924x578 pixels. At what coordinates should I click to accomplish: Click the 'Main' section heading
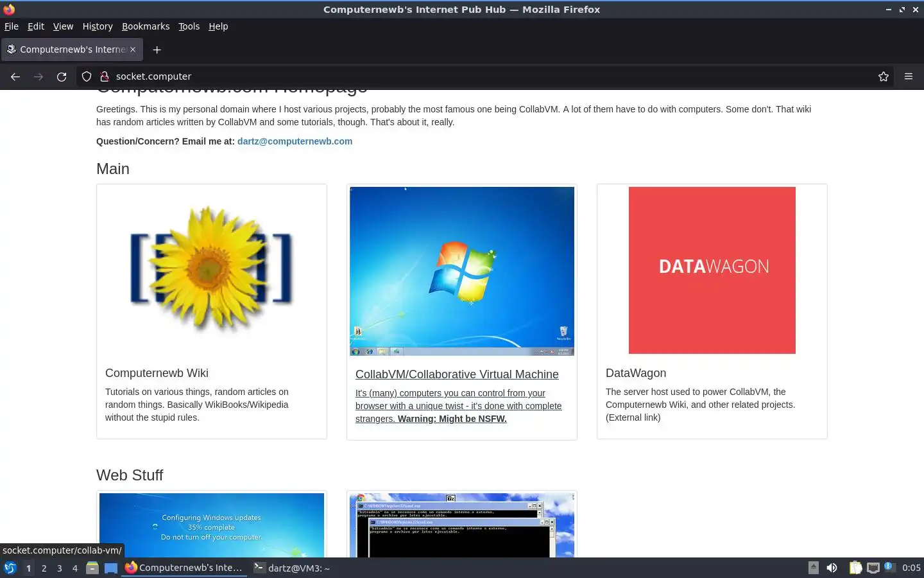point(113,169)
